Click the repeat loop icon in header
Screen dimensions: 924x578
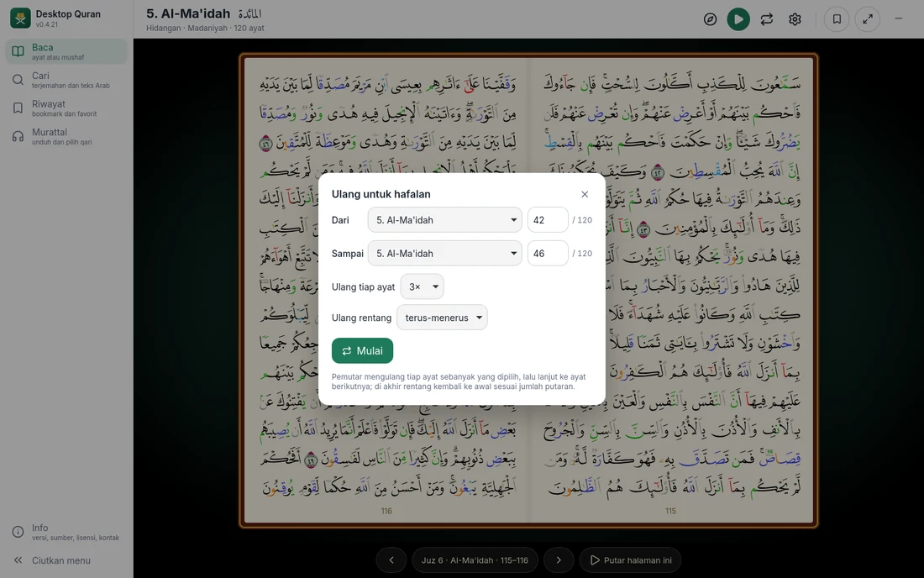(767, 18)
